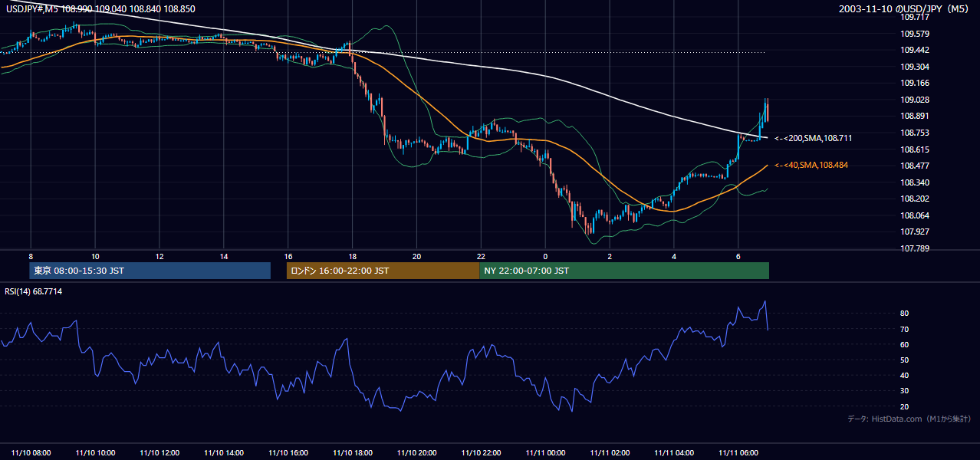
Task: Select the 東京 08:00-15:30 JST session bar
Action: click(x=150, y=271)
